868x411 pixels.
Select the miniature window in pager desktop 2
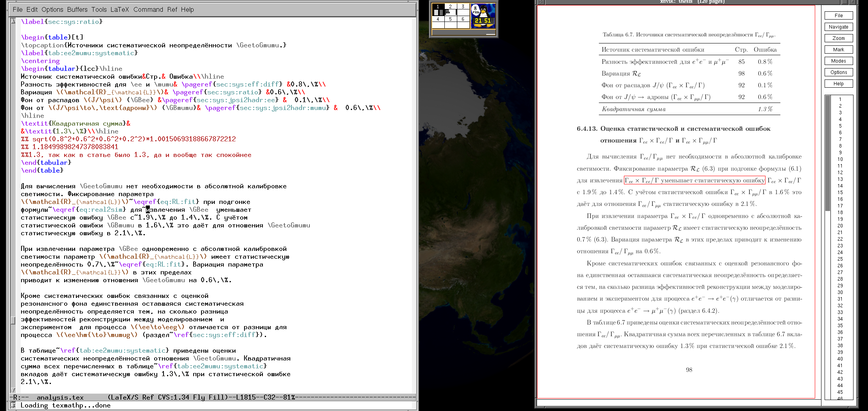[x=447, y=12]
